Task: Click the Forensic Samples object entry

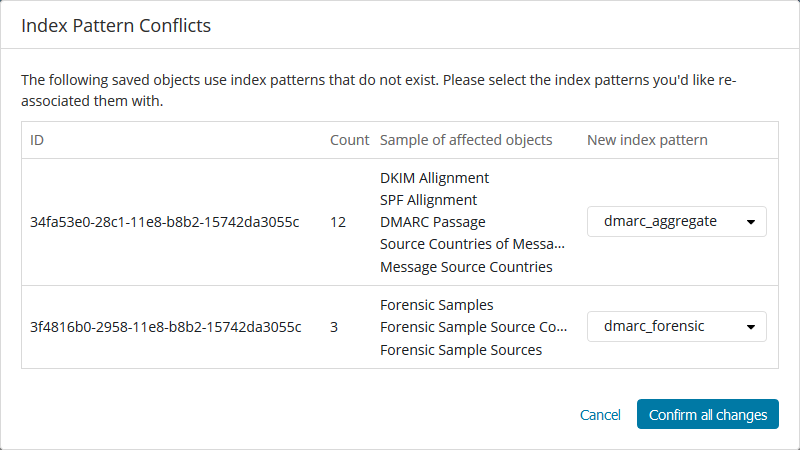Action: pos(436,305)
